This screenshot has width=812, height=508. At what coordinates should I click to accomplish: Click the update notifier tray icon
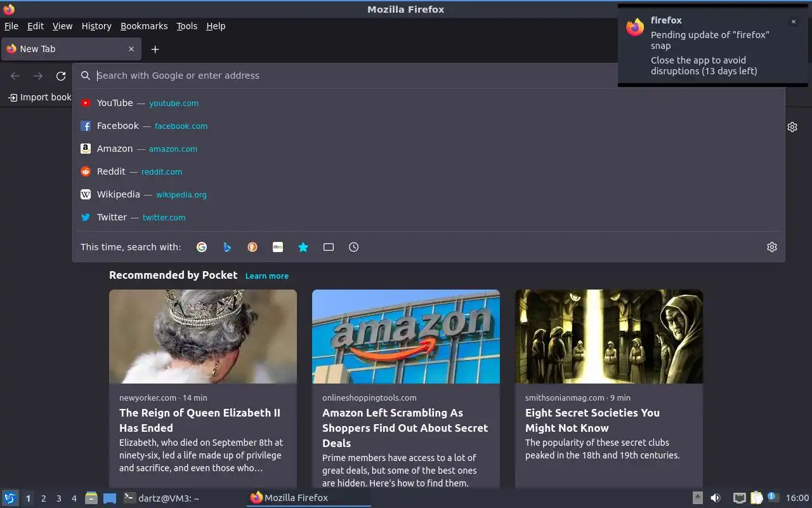772,497
